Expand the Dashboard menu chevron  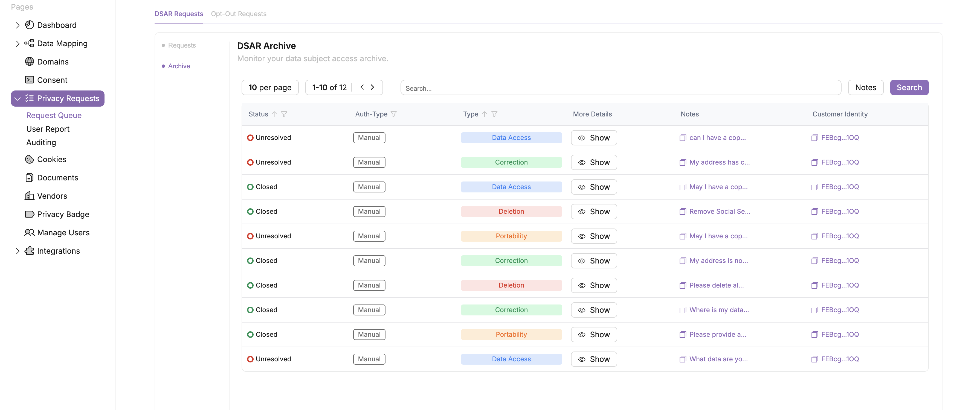[x=18, y=25]
